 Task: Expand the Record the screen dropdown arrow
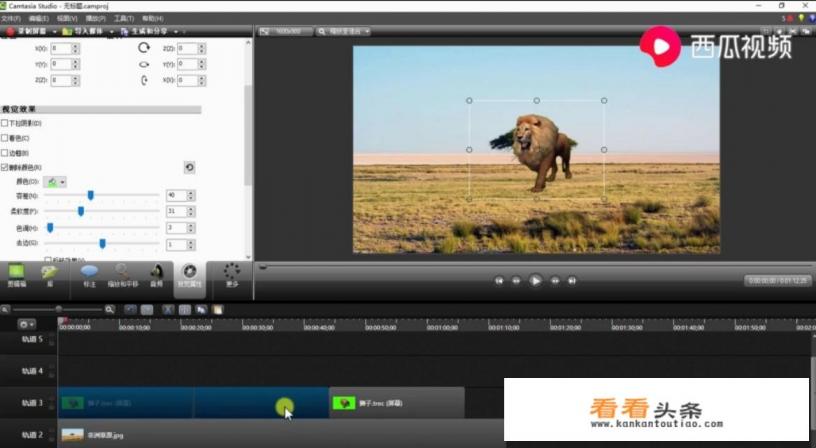coord(57,32)
